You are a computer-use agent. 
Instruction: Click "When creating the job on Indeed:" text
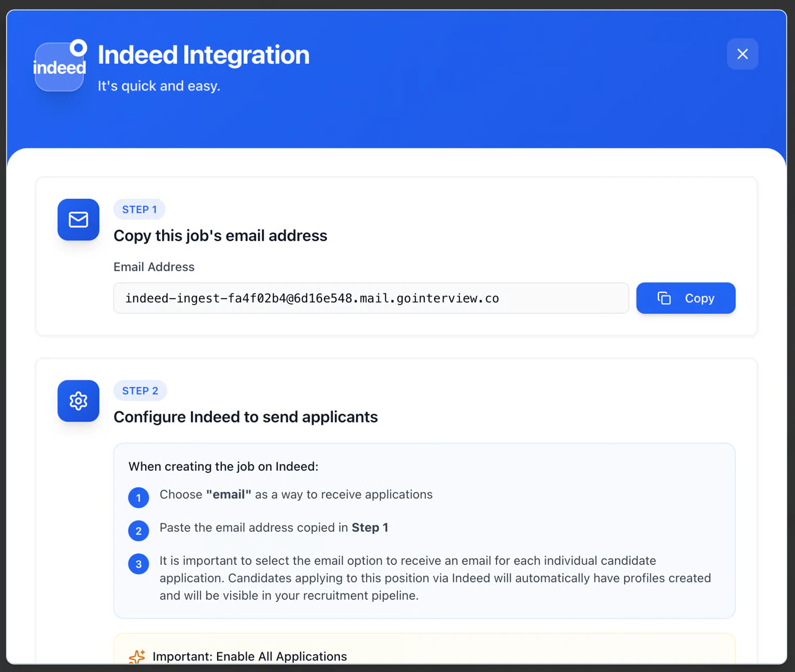[223, 466]
